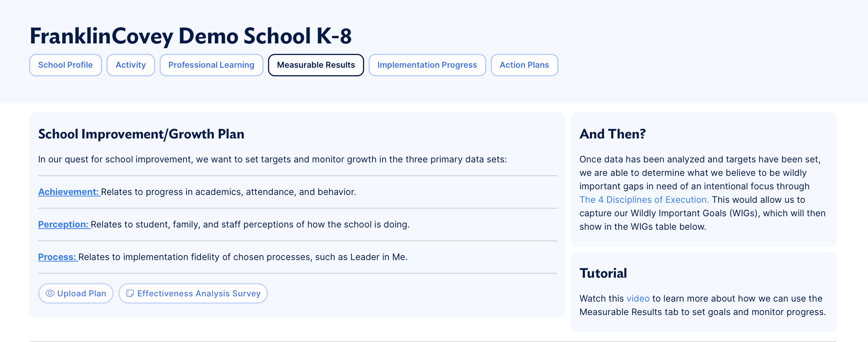The image size is (868, 342).
Task: Switch to the Activity tab
Action: [130, 65]
